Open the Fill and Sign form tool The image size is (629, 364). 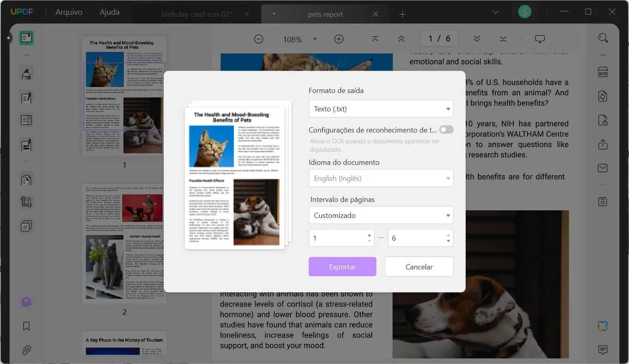pyautogui.click(x=26, y=145)
